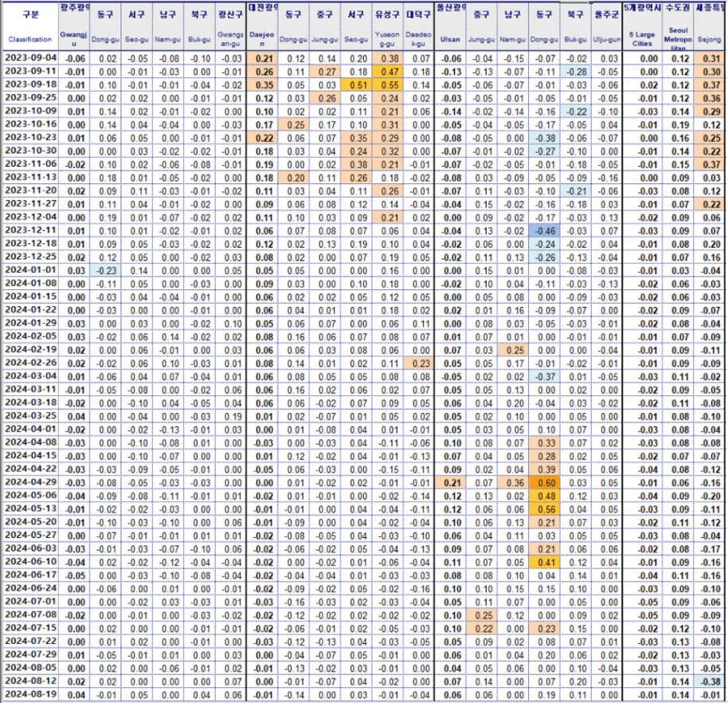Select the 0.41 cell in the 2024-06-10 row
Viewport: 728px width, 703px height.
544,562
